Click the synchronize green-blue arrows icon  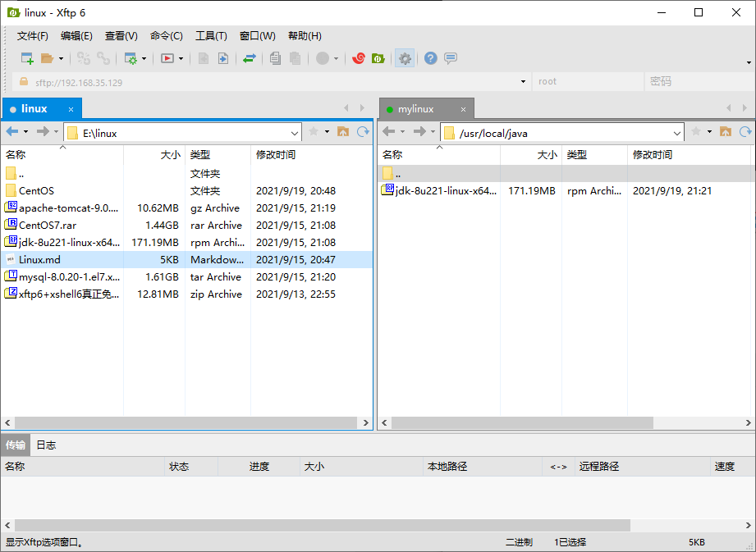250,58
